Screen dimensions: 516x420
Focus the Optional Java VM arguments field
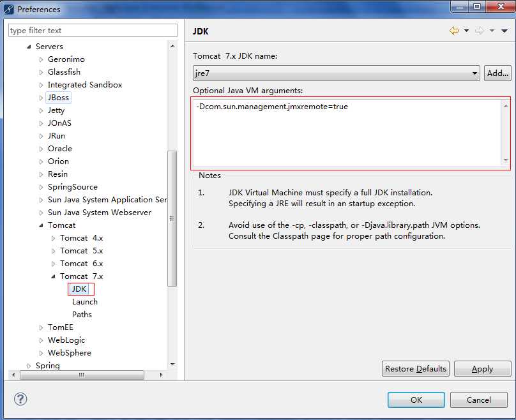(x=347, y=133)
